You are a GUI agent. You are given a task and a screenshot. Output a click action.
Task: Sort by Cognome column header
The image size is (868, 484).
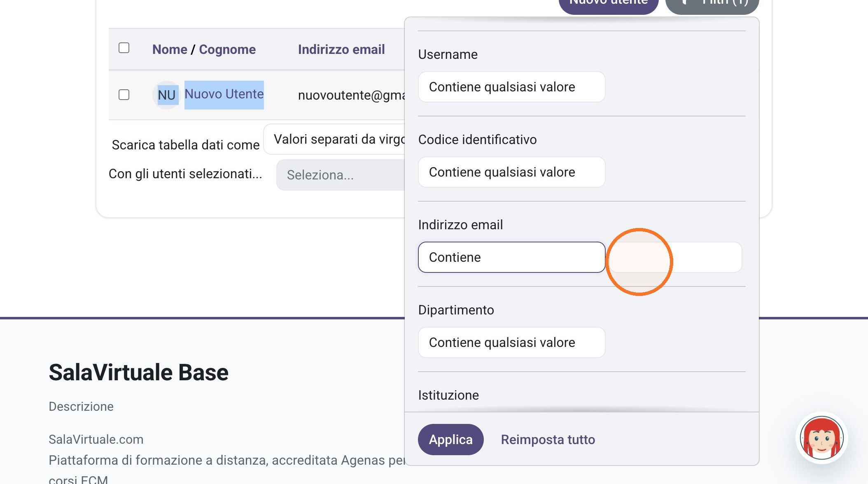227,49
